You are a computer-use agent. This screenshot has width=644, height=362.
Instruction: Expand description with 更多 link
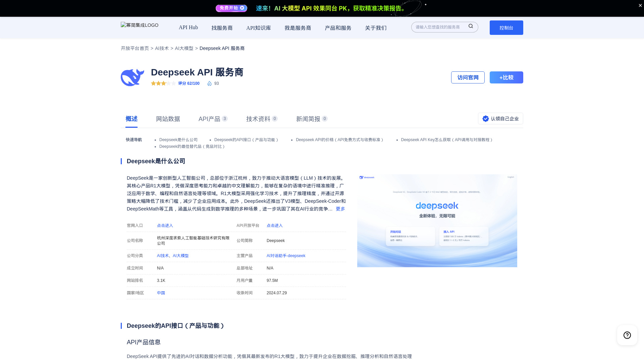340,209
